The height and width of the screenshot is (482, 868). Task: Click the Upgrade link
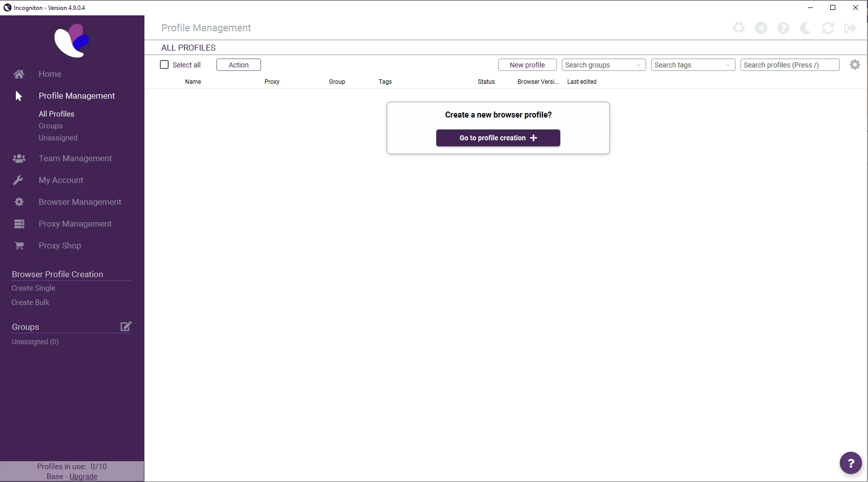point(83,477)
